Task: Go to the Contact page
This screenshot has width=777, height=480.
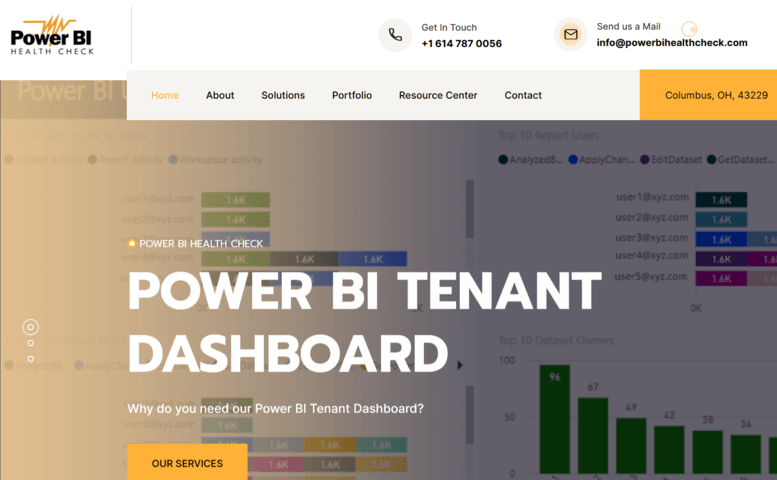Action: click(x=523, y=95)
